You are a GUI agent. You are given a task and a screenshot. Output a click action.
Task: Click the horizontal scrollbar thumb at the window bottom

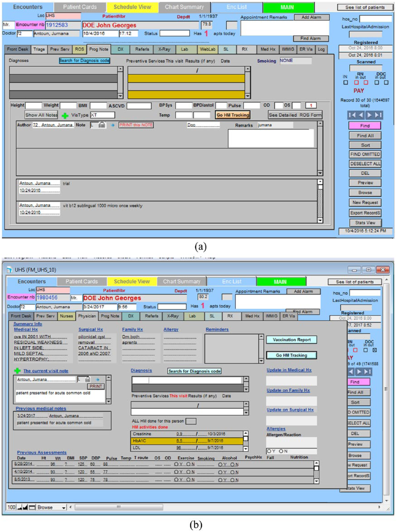click(119, 507)
